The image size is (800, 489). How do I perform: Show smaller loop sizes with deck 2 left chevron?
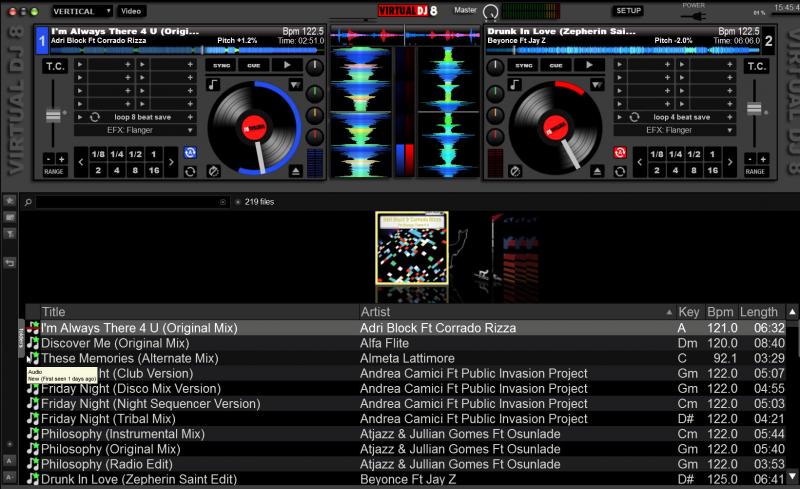639,162
